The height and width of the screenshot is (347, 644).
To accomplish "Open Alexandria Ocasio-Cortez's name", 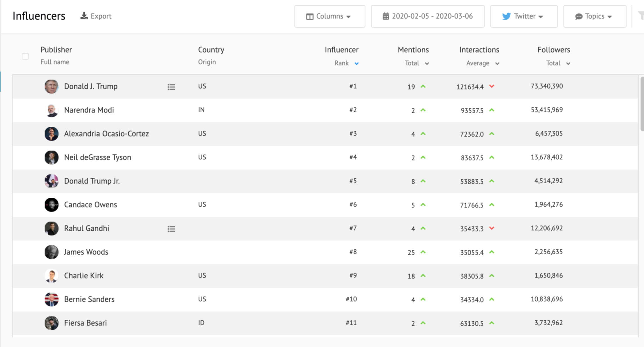I will tap(106, 134).
